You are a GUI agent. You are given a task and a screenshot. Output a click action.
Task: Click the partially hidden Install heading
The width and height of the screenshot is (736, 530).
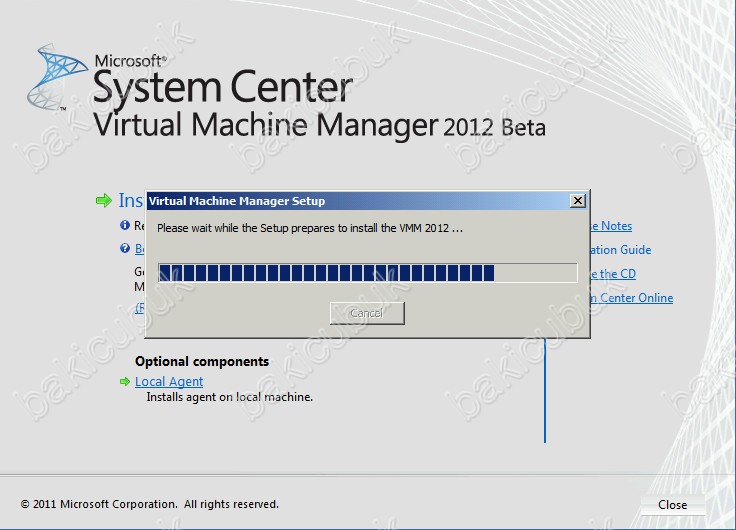click(131, 200)
